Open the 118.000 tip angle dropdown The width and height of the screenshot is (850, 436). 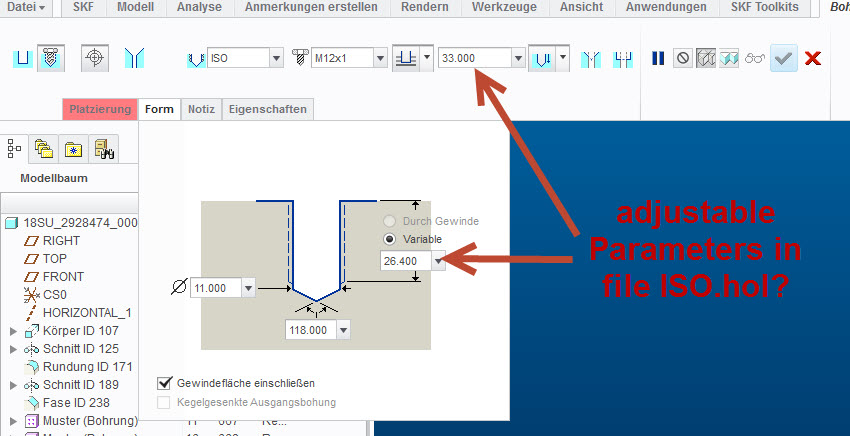343,330
